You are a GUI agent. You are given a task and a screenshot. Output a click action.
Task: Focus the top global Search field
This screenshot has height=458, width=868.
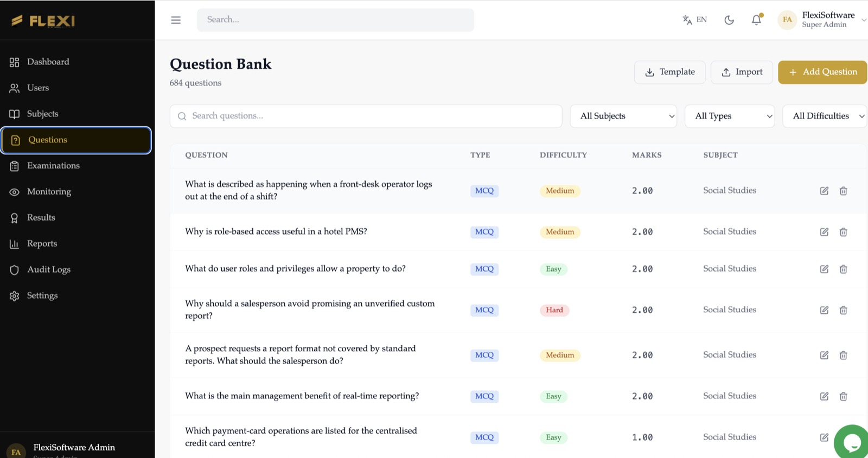pos(335,20)
